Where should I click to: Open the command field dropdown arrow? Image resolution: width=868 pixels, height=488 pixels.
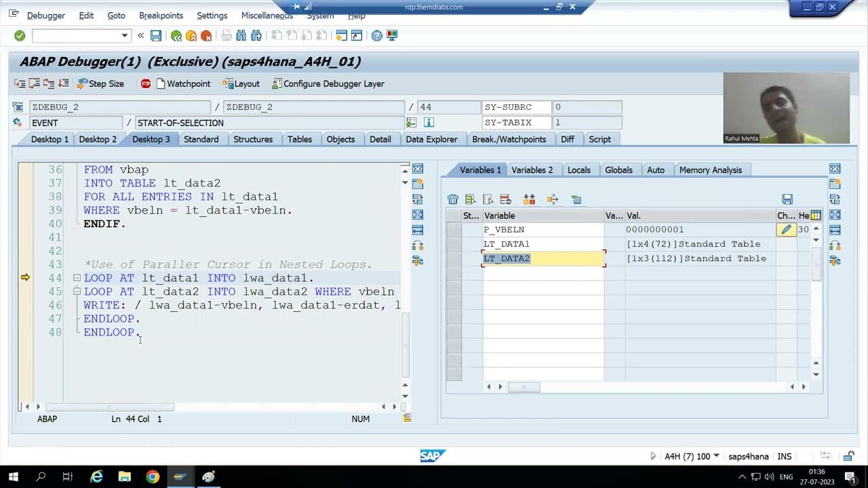(x=124, y=36)
